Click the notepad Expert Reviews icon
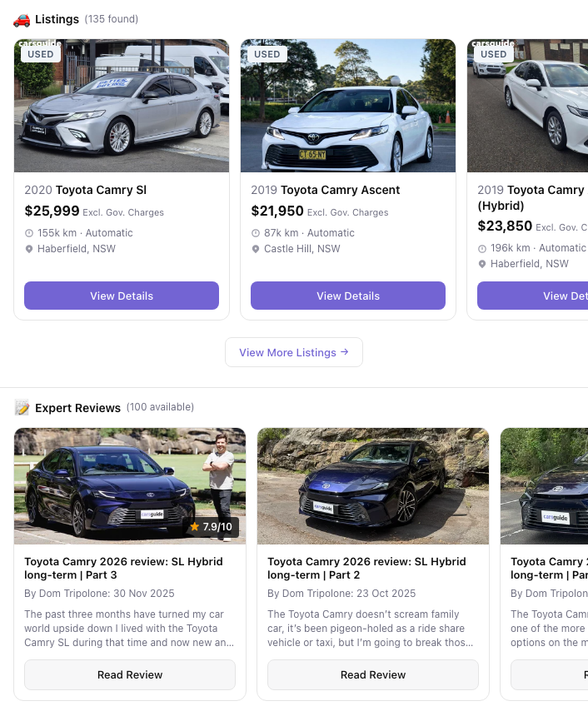The height and width of the screenshot is (716, 588). click(x=22, y=408)
